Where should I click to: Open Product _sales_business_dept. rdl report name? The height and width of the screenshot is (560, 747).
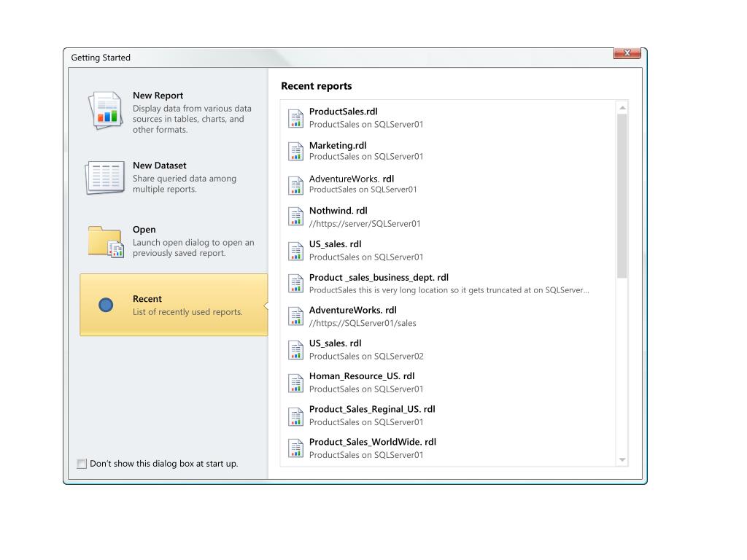(x=379, y=277)
